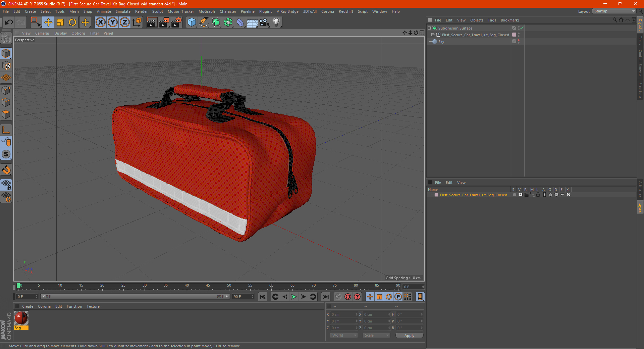The width and height of the screenshot is (644, 349).
Task: Select the Sky object
Action: (441, 42)
